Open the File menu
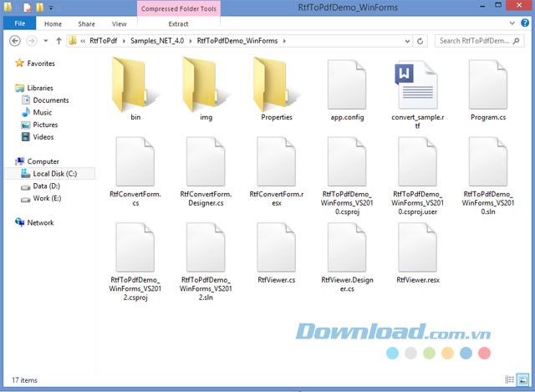Image resolution: width=535 pixels, height=392 pixels. (x=19, y=23)
